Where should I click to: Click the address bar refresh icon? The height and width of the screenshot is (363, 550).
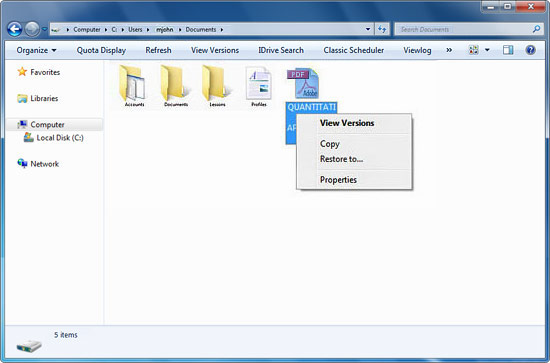(382, 29)
